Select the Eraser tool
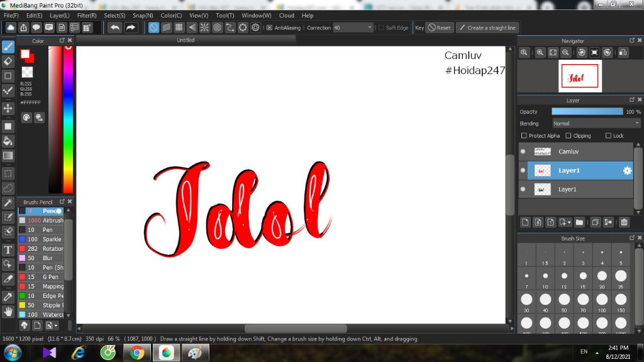 (8, 62)
